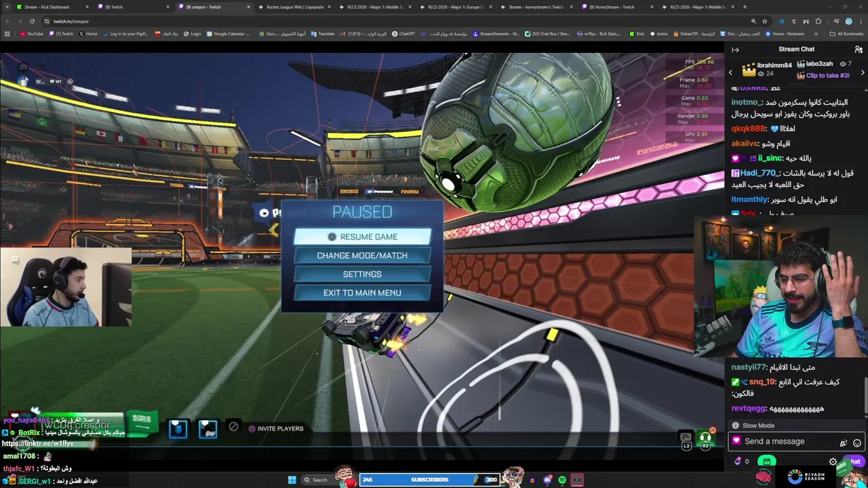The image size is (868, 488).
Task: Select Change Mode/Match in pause menu
Action: click(x=362, y=256)
